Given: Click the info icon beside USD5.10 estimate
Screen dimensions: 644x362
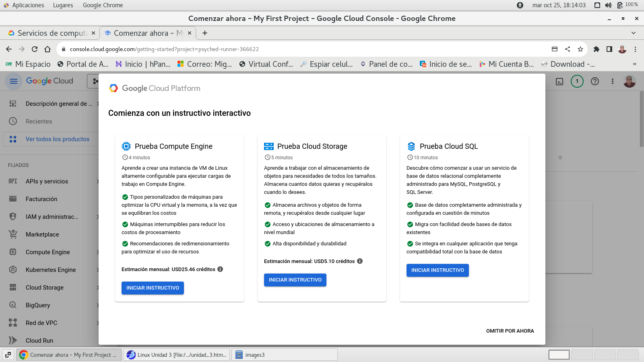Looking at the screenshot, I should pos(360,261).
